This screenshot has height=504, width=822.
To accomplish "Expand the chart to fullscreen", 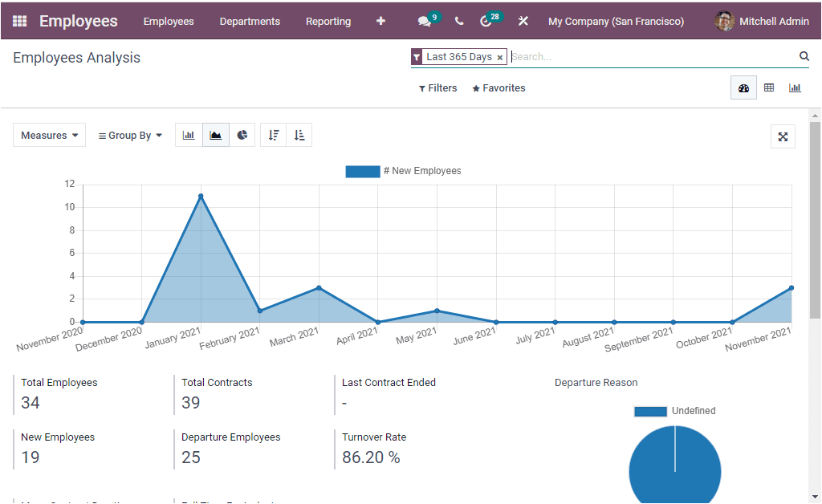I will (x=783, y=136).
